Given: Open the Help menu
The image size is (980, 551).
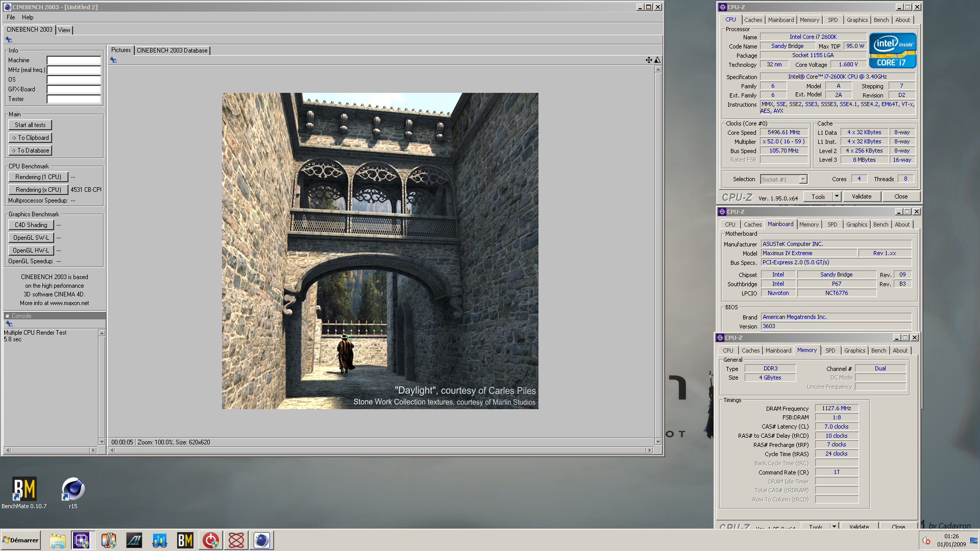Looking at the screenshot, I should click(28, 17).
